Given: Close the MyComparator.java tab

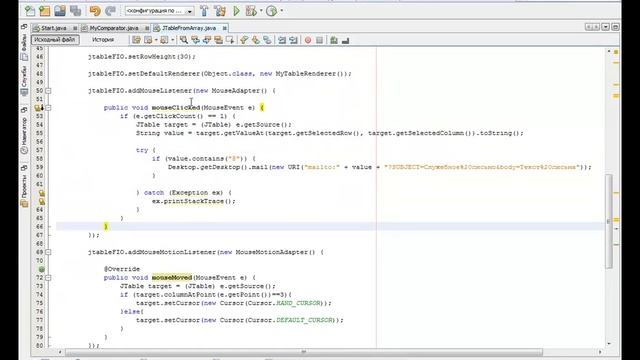Looking at the screenshot, I should tap(147, 28).
